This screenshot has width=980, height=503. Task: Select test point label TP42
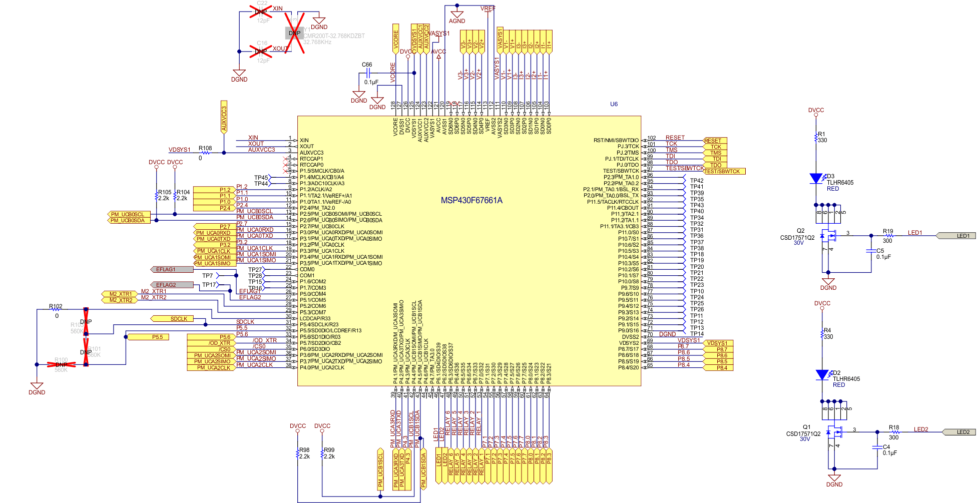(697, 181)
